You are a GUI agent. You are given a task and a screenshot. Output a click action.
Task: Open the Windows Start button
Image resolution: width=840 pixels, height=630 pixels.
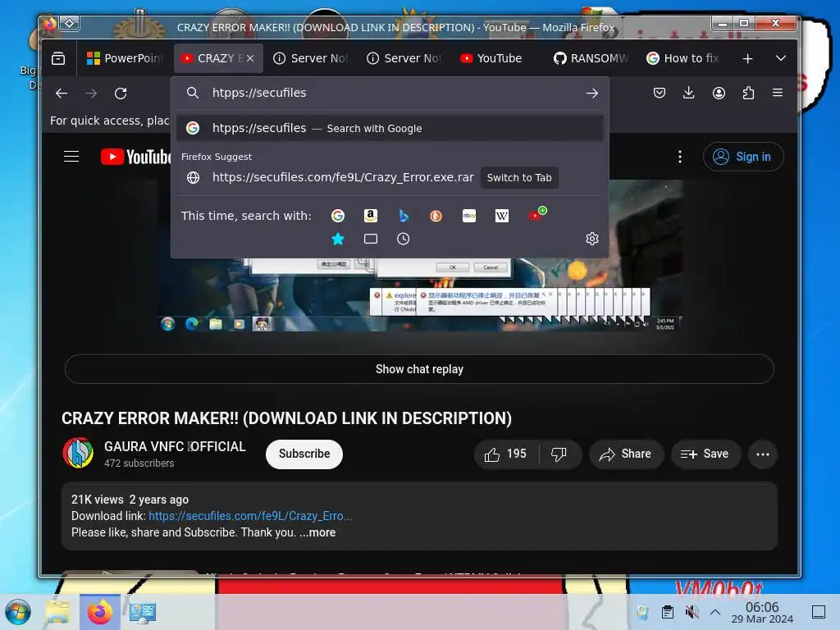tap(18, 612)
